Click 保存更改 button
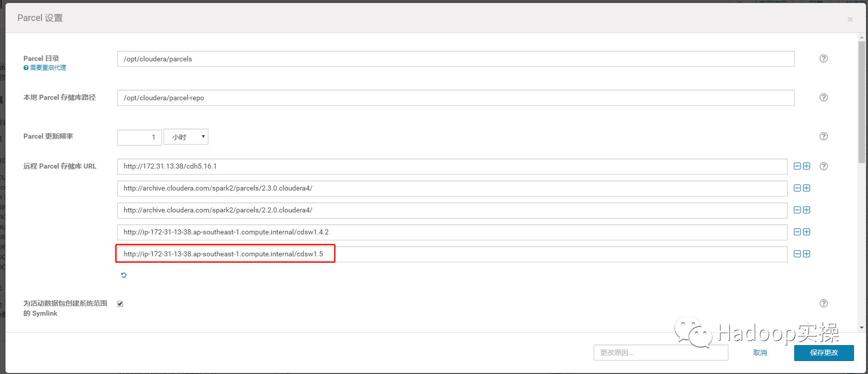This screenshot has height=374, width=868. (x=824, y=353)
